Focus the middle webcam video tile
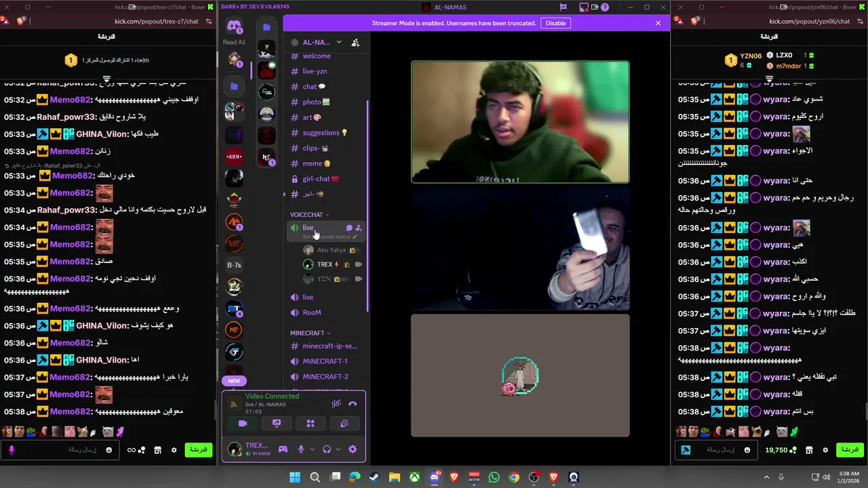 (x=520, y=249)
